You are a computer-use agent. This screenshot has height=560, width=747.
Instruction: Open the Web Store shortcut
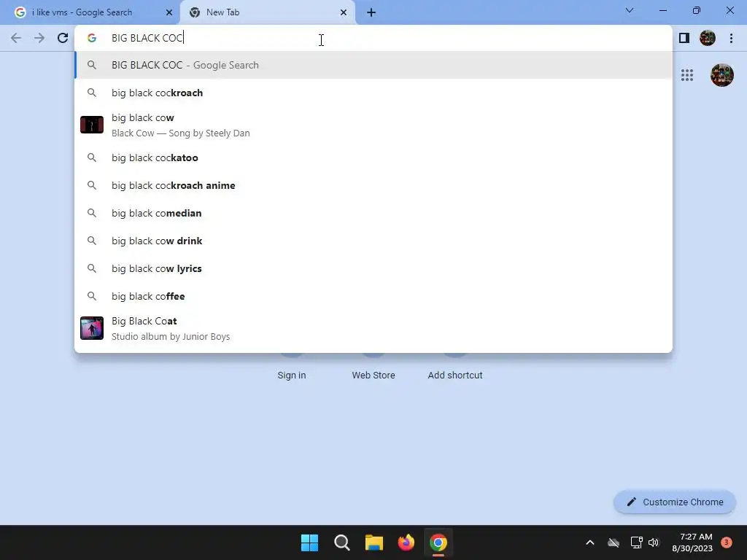coord(373,376)
